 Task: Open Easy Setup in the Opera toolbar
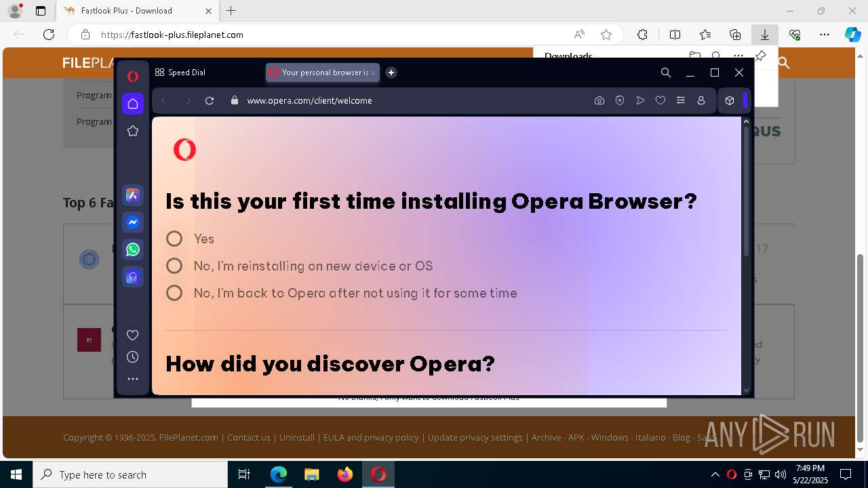(x=681, y=100)
